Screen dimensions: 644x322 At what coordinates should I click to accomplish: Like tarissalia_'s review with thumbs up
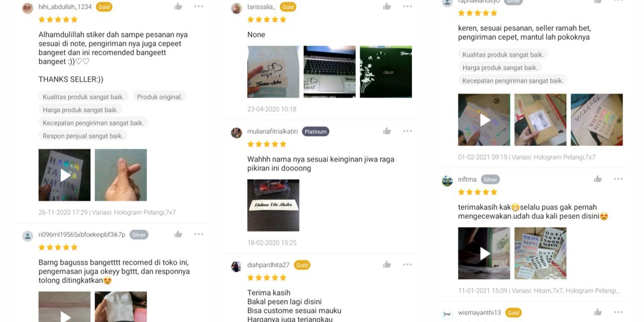pos(387,6)
